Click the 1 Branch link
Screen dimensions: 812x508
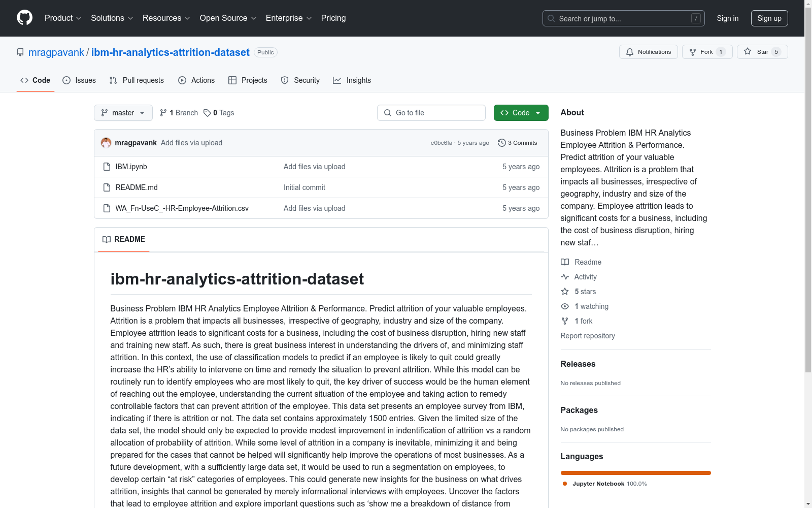(x=179, y=113)
